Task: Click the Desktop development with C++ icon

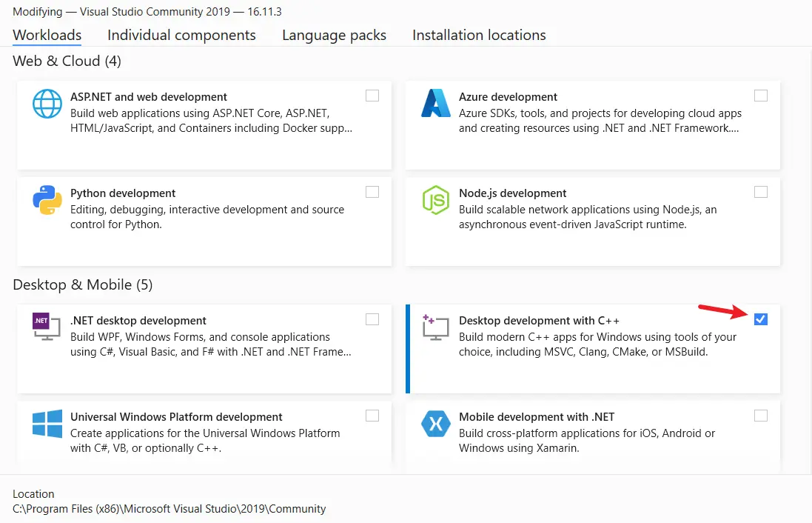Action: 435,327
